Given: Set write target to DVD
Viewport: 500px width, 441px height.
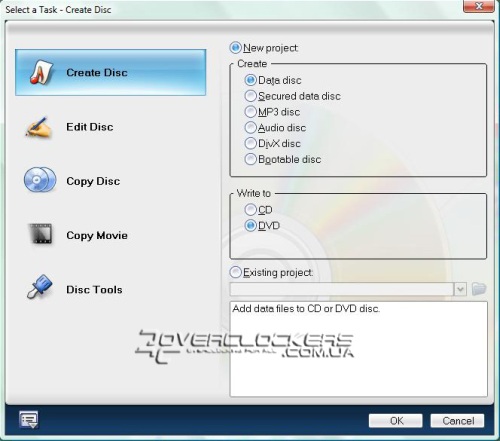Looking at the screenshot, I should tap(250, 226).
